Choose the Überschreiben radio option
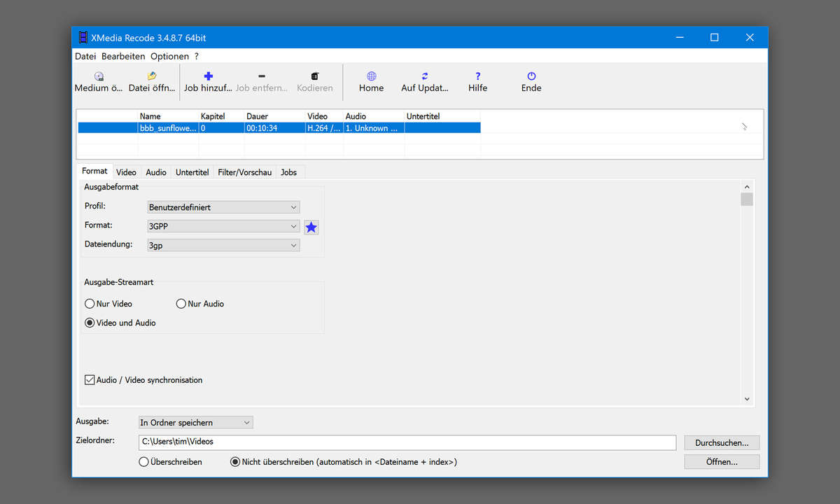 (x=144, y=462)
